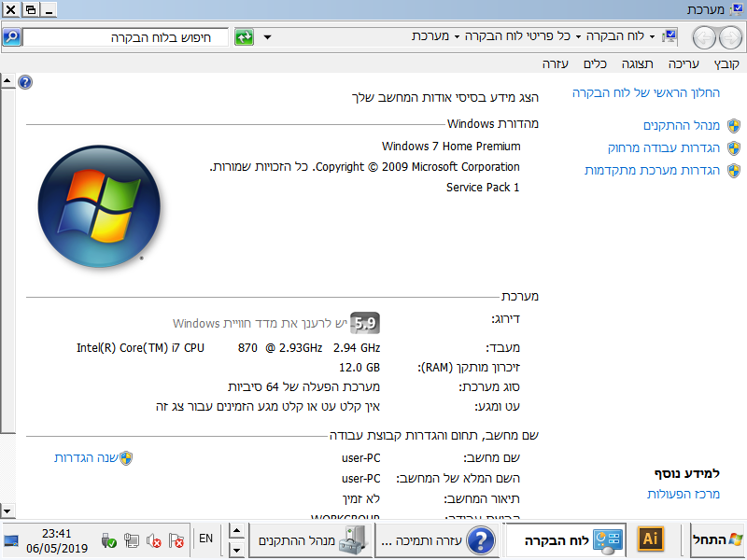747x560 pixels.
Task: Open Adobe Illustrator from the taskbar
Action: [x=650, y=539]
